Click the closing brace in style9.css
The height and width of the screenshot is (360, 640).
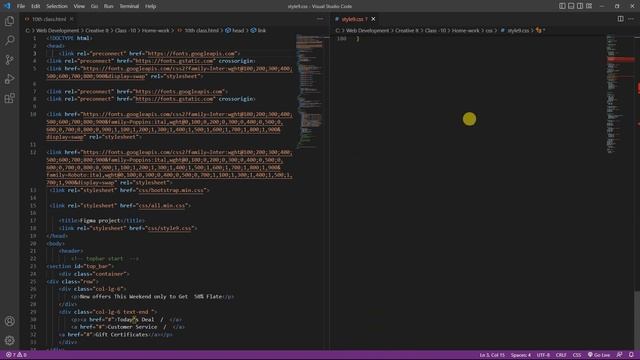pyautogui.click(x=358, y=38)
